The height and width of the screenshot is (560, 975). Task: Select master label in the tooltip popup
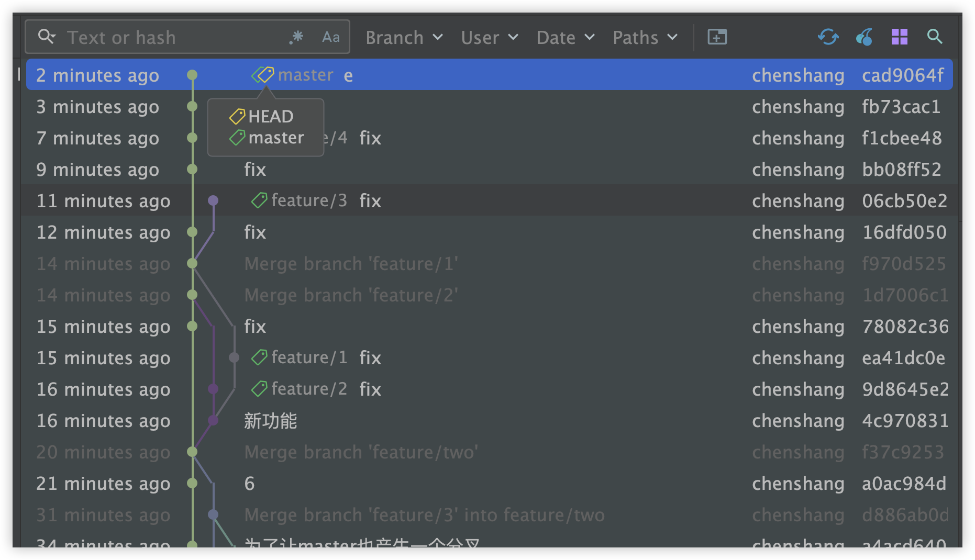coord(275,138)
